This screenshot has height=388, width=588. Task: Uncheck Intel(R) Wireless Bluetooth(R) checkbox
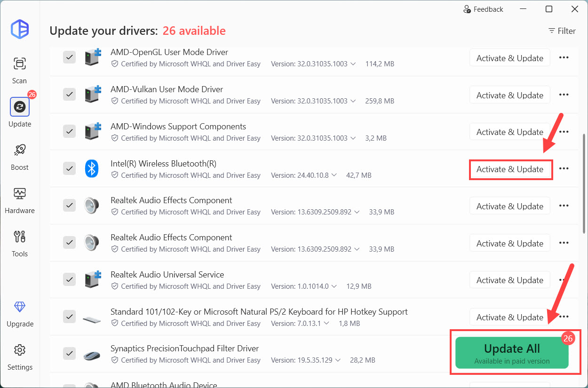click(69, 168)
